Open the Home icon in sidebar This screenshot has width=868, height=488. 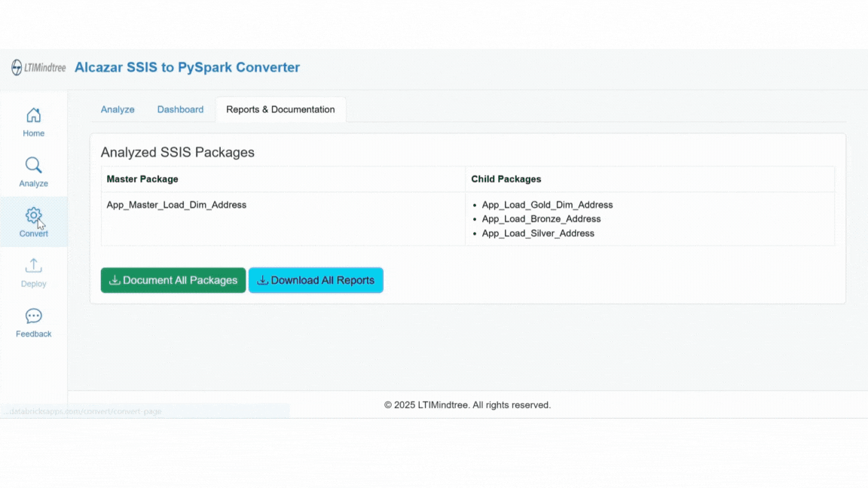pyautogui.click(x=33, y=115)
